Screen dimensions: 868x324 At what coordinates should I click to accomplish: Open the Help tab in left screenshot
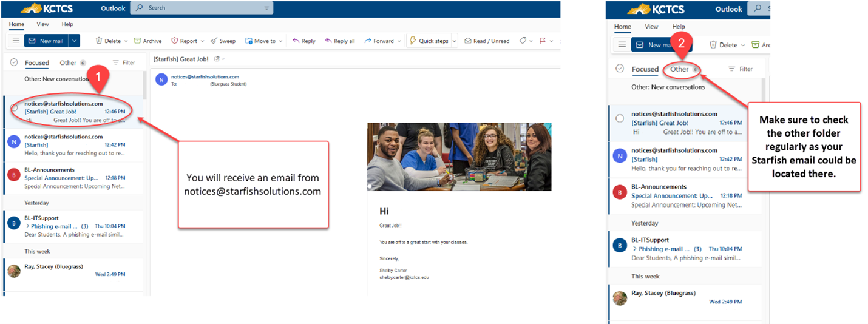[67, 24]
